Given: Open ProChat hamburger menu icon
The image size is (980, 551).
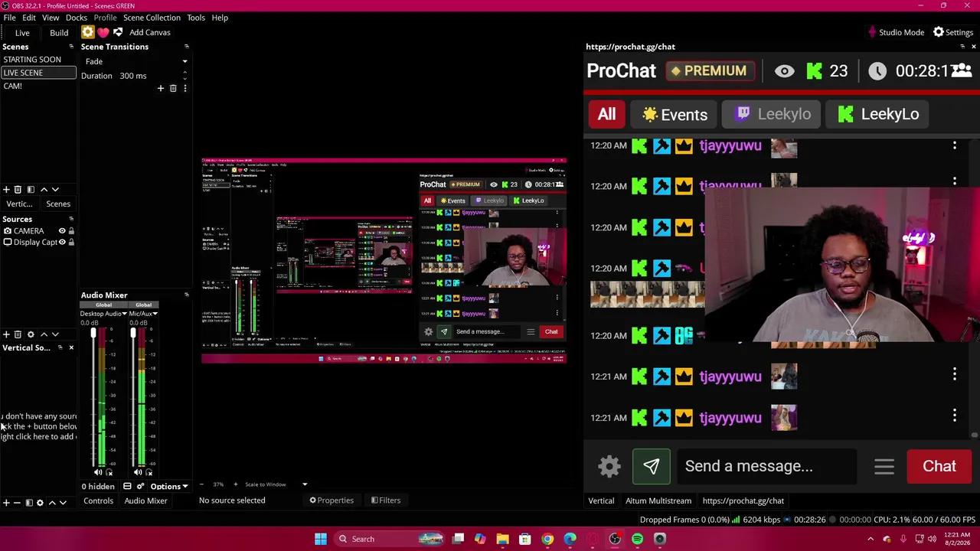Looking at the screenshot, I should point(884,466).
